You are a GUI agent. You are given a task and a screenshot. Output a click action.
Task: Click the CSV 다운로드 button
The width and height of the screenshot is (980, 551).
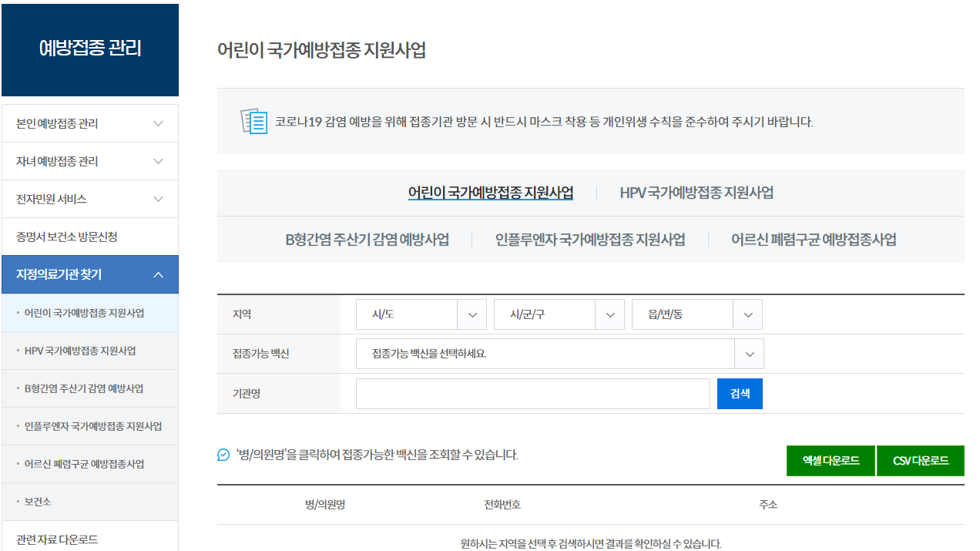(x=921, y=461)
